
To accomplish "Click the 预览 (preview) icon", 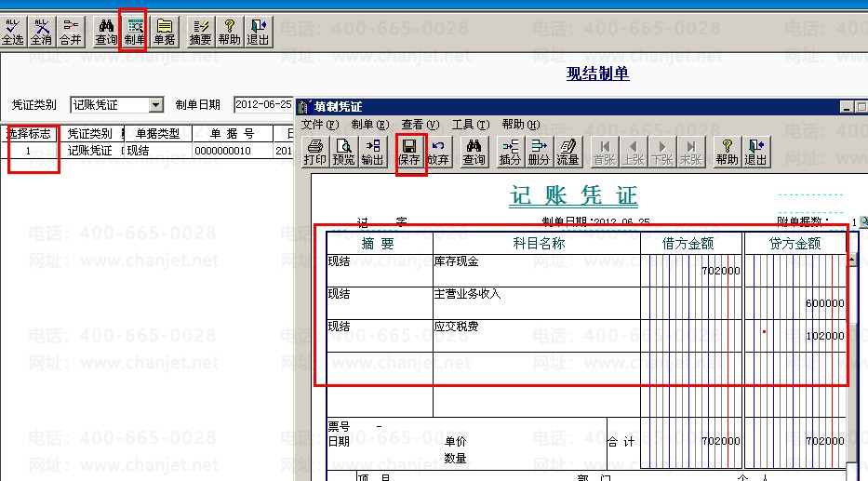I will 343,153.
